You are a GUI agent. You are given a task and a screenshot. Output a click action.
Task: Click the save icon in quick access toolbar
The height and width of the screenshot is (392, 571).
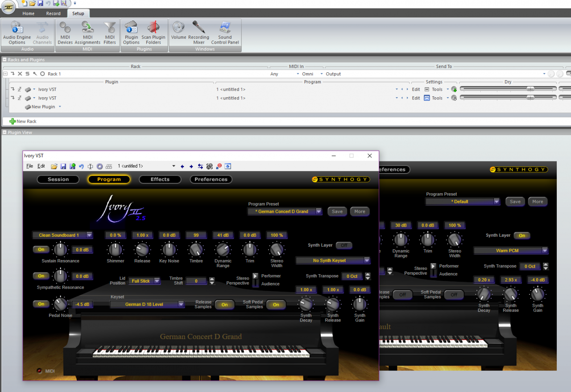tap(40, 3)
